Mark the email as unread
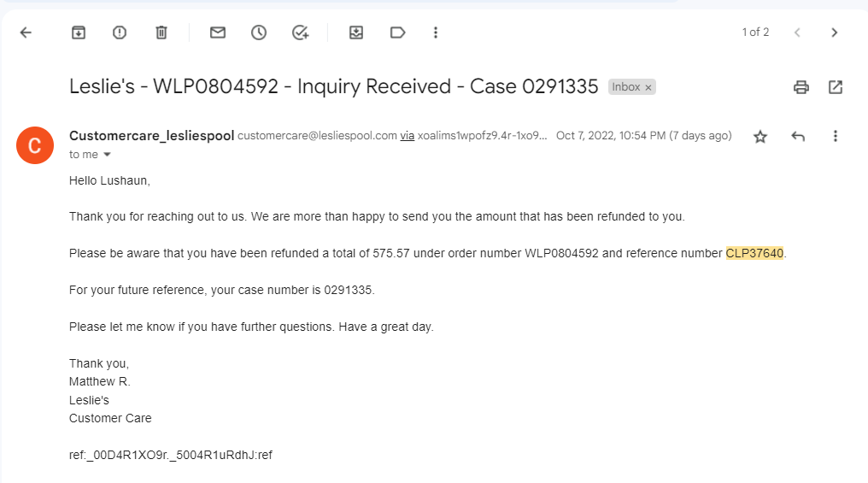 pos(218,32)
